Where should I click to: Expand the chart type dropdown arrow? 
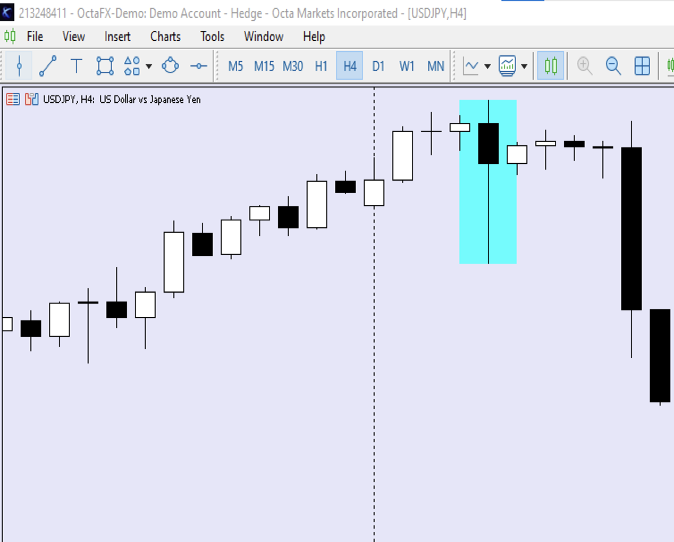tap(487, 66)
